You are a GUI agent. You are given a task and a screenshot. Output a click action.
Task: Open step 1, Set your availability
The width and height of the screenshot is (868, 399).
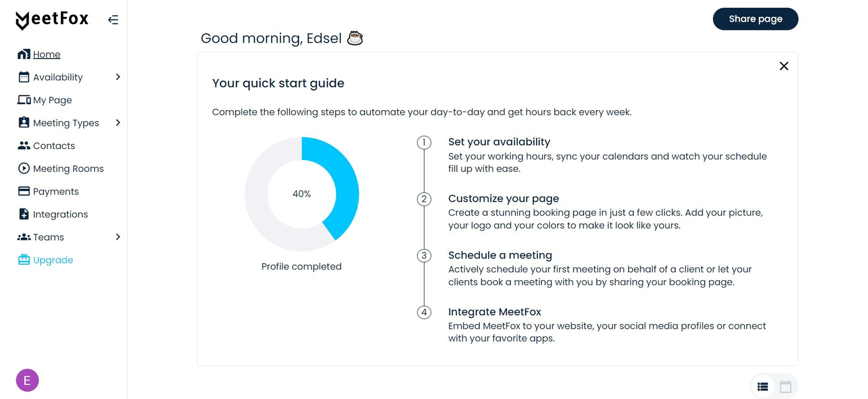click(x=499, y=141)
